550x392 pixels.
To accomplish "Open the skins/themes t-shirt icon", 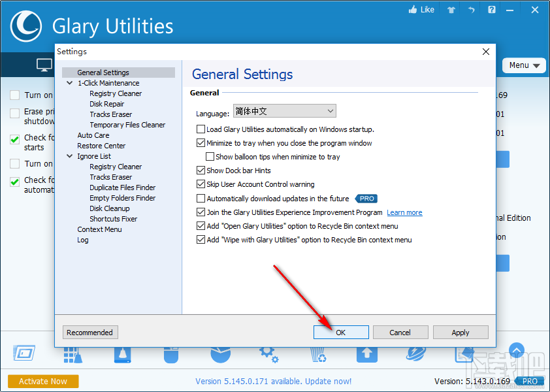I will [450, 9].
